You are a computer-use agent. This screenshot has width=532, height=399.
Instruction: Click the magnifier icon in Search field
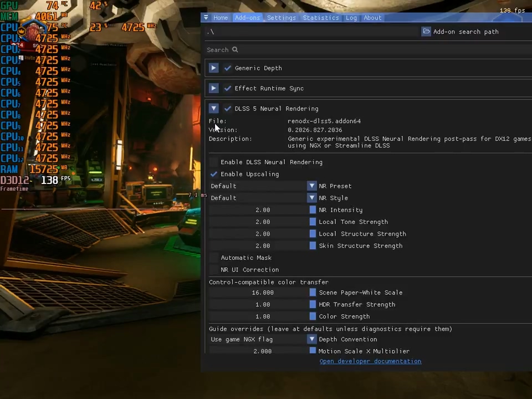(235, 49)
